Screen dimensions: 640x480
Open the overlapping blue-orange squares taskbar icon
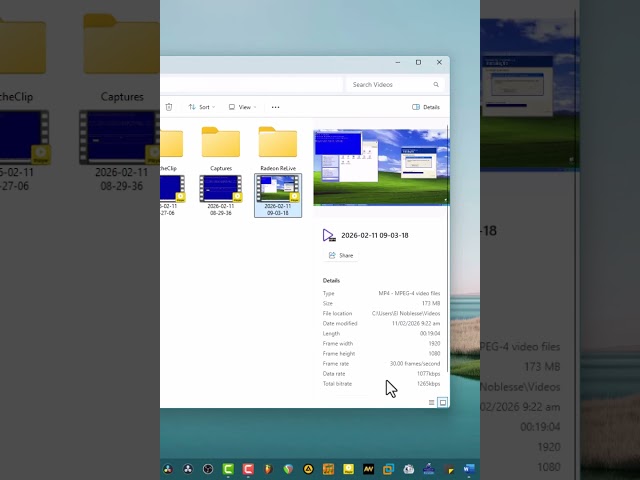click(388, 469)
